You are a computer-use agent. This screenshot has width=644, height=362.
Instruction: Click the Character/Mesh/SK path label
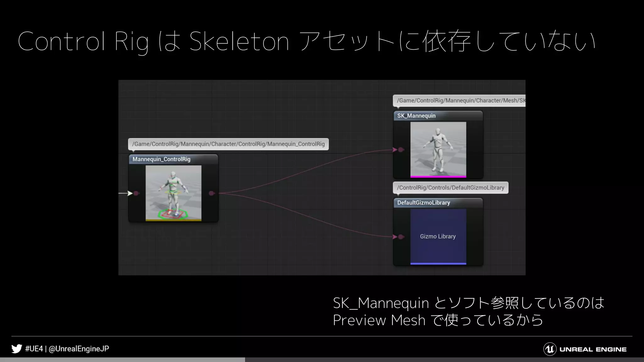click(x=459, y=101)
